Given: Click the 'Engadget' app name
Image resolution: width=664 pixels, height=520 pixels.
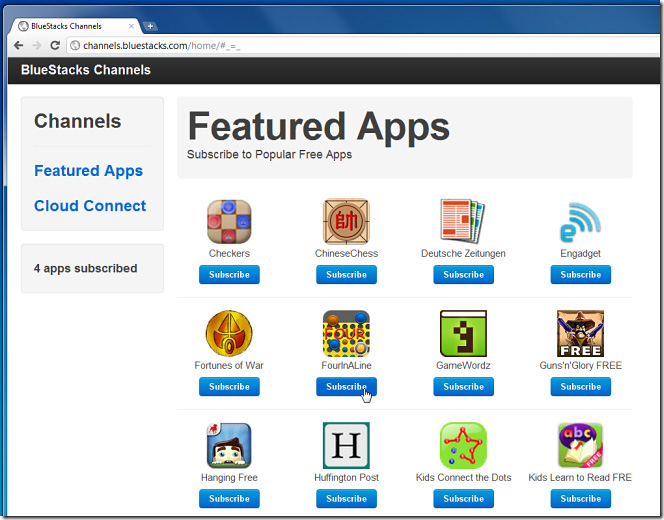Looking at the screenshot, I should (x=581, y=253).
